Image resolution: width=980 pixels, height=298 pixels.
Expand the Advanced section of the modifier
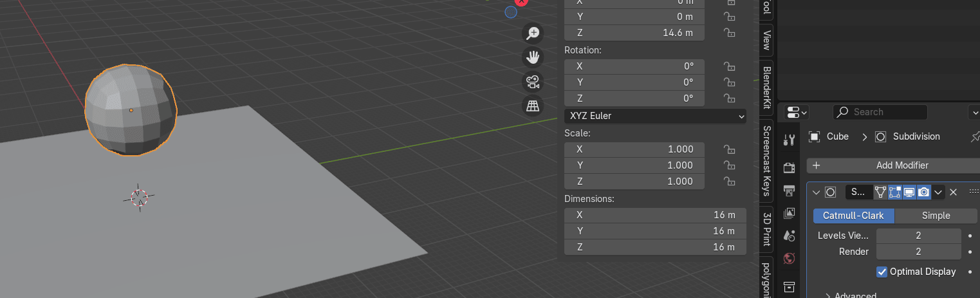point(829,295)
